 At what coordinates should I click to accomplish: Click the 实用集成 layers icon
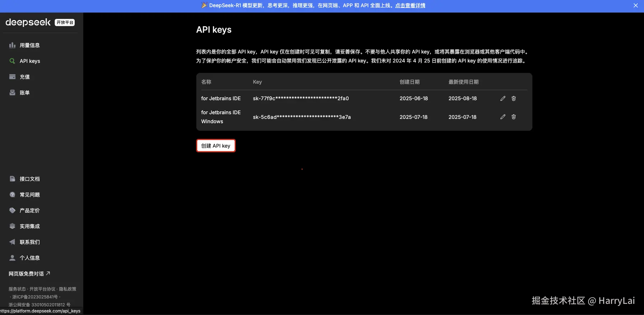[12, 226]
